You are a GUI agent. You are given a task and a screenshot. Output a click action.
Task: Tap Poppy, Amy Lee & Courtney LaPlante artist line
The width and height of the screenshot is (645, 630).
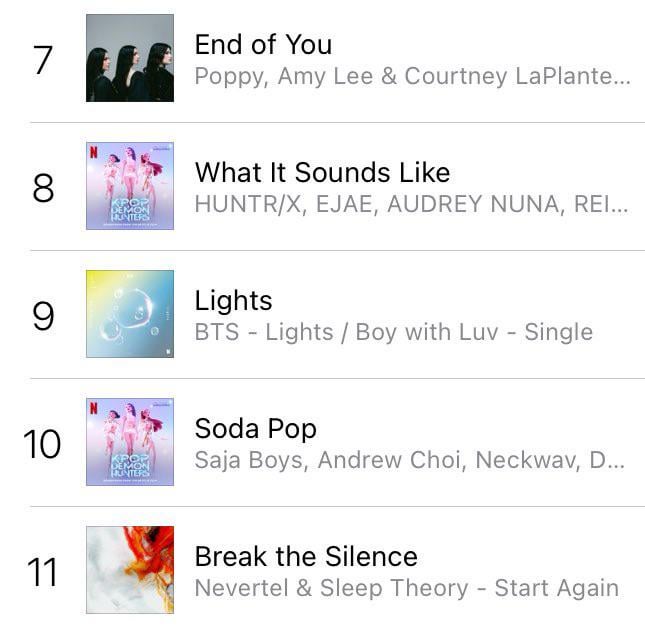click(x=412, y=77)
